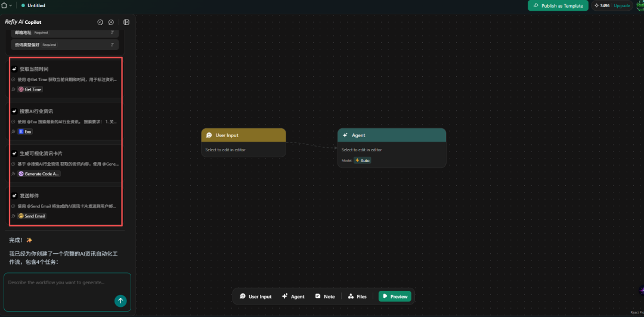Click the 基于 @搜索AI行业资讯 description line

click(x=68, y=164)
